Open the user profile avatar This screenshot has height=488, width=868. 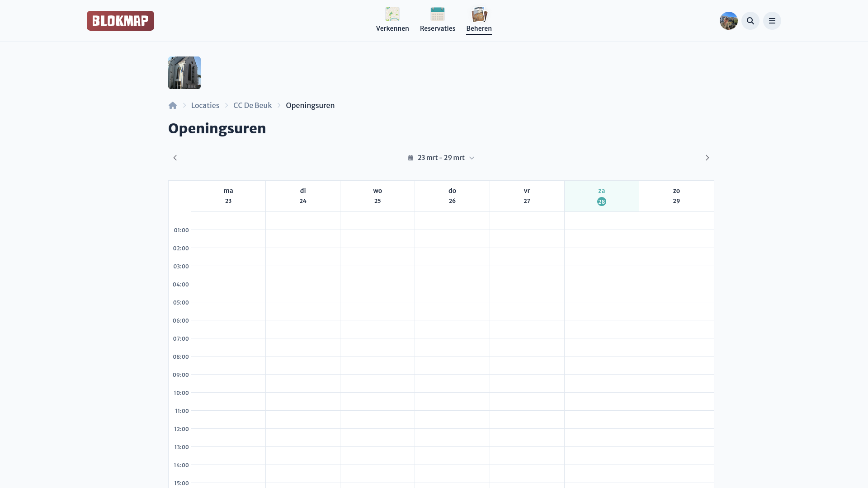pos(729,21)
